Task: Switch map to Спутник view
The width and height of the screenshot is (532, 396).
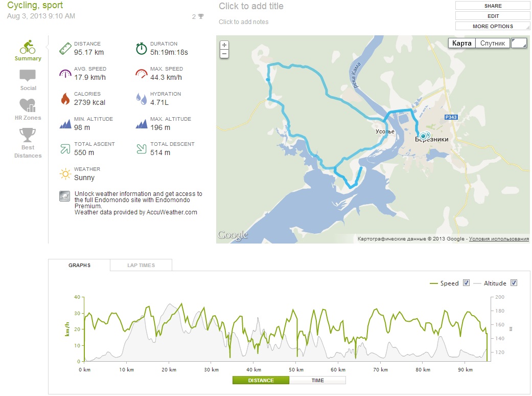Action: coord(493,43)
